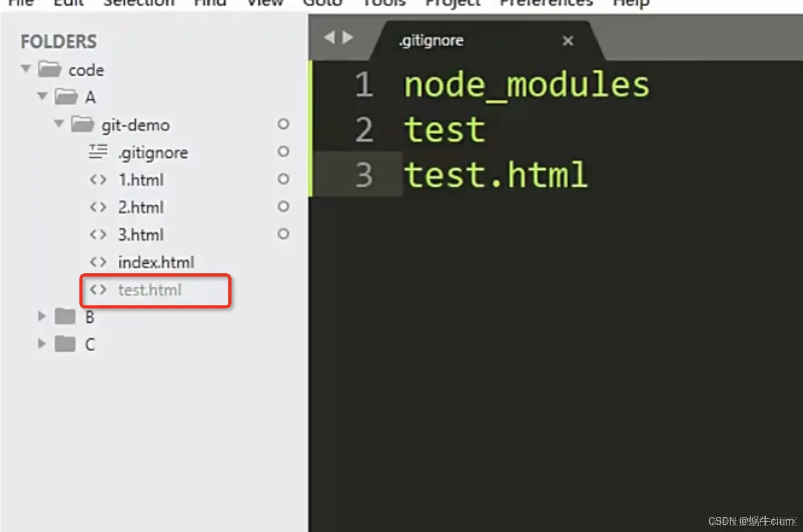Click line number 3 in gutter
Screen dimensions: 803x532
coord(364,175)
